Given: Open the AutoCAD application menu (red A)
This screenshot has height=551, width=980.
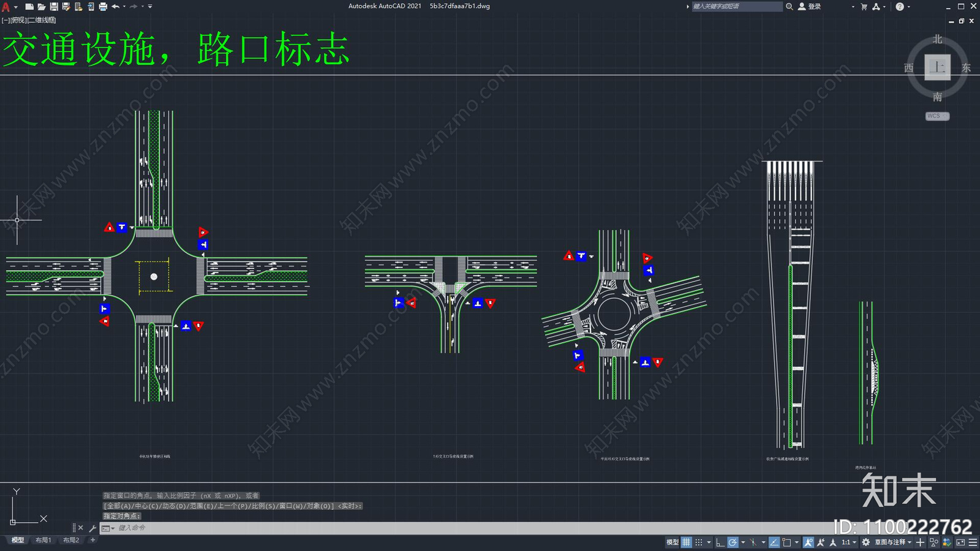Looking at the screenshot, I should [6, 7].
